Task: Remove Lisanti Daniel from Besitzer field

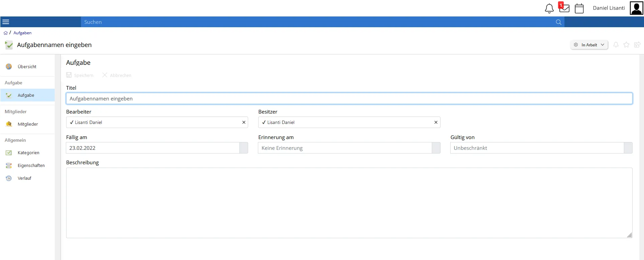Action: point(436,123)
